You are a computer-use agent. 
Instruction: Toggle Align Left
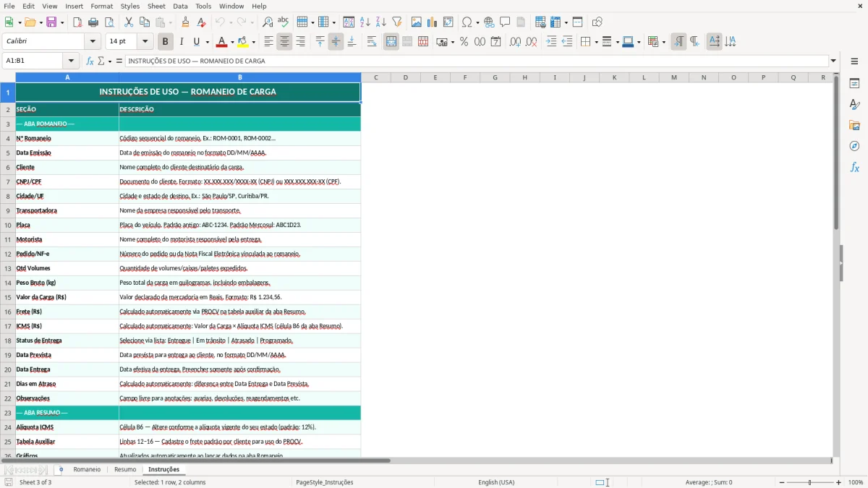[268, 42]
